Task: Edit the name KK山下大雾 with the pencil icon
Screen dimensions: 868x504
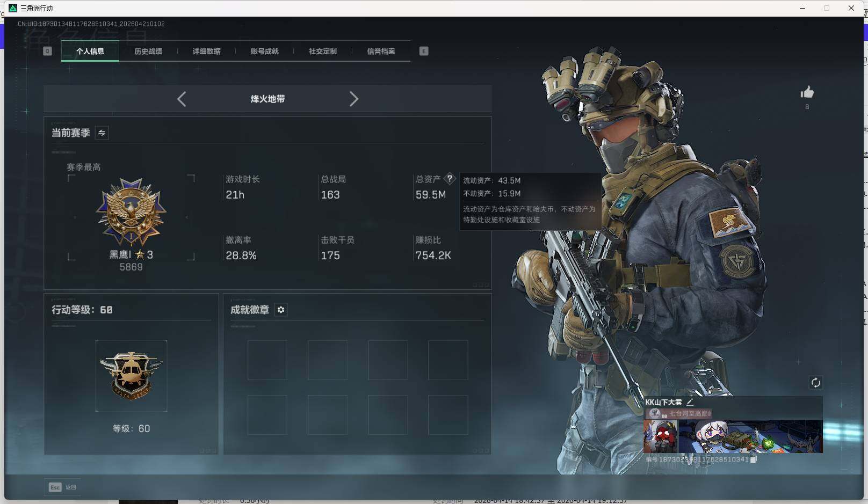Action: coord(690,401)
